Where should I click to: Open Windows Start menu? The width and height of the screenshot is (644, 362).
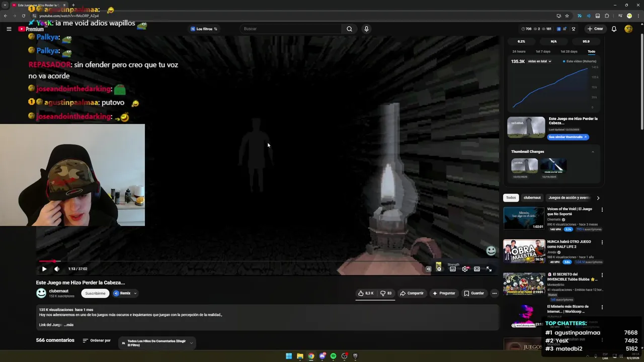pos(289,356)
